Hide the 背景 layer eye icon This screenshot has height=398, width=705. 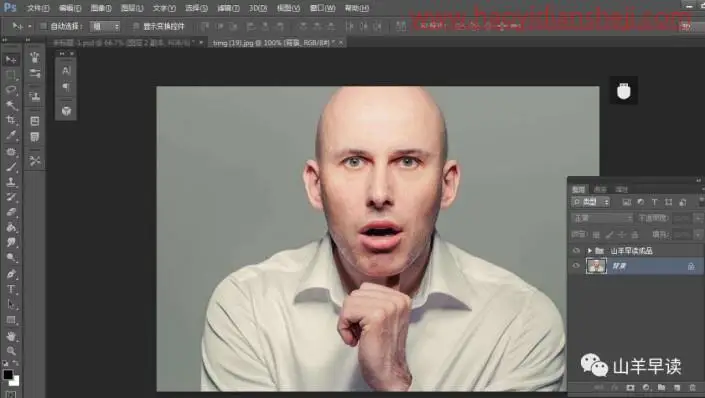pyautogui.click(x=576, y=266)
